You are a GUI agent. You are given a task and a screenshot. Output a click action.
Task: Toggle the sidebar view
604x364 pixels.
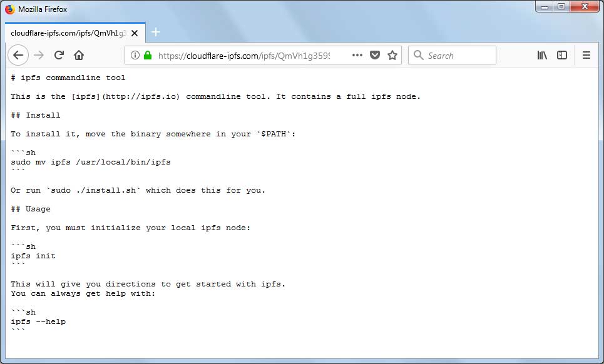tap(562, 56)
